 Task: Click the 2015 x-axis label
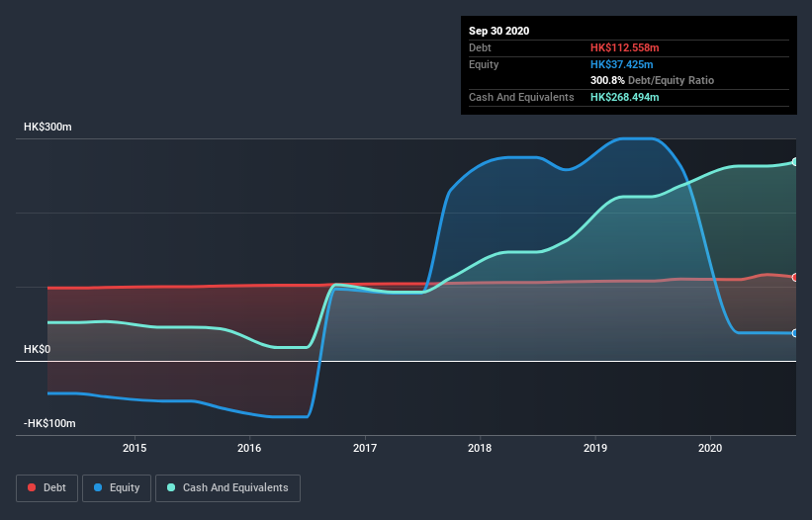(x=135, y=448)
